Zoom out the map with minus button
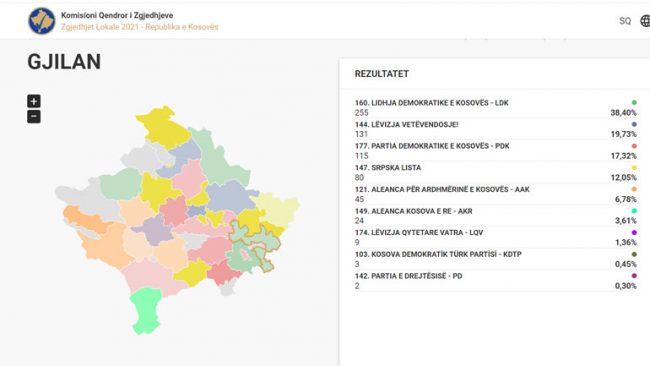The image size is (650, 366). click(34, 116)
